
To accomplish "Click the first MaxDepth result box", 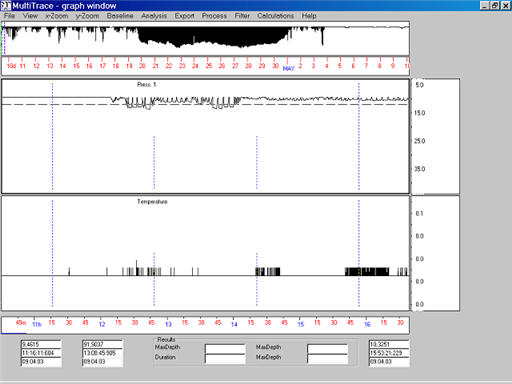I will pyautogui.click(x=225, y=349).
